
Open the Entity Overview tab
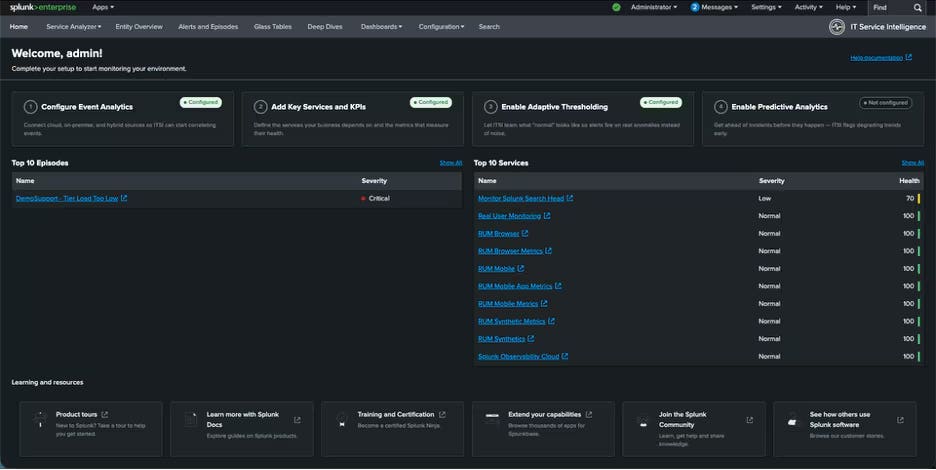pos(139,27)
